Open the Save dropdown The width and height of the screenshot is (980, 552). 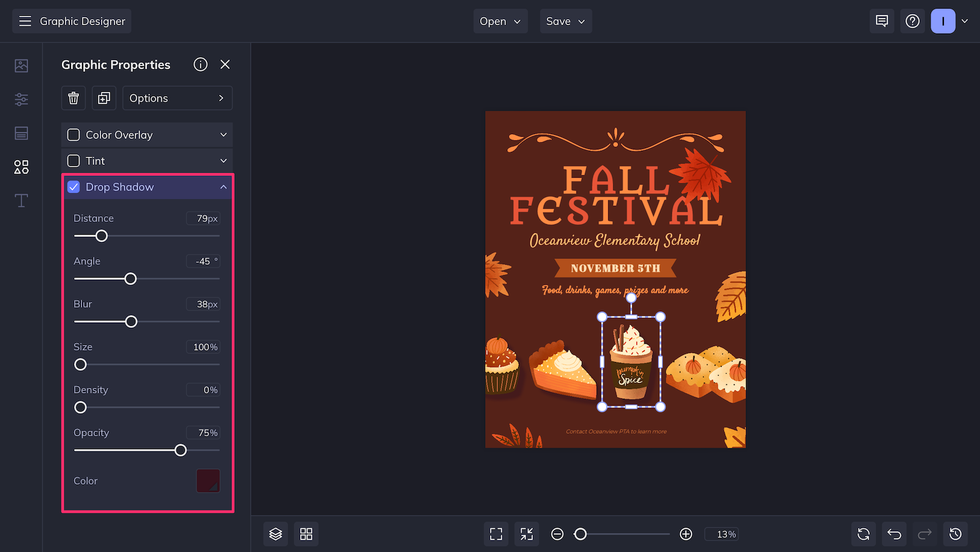[565, 21]
